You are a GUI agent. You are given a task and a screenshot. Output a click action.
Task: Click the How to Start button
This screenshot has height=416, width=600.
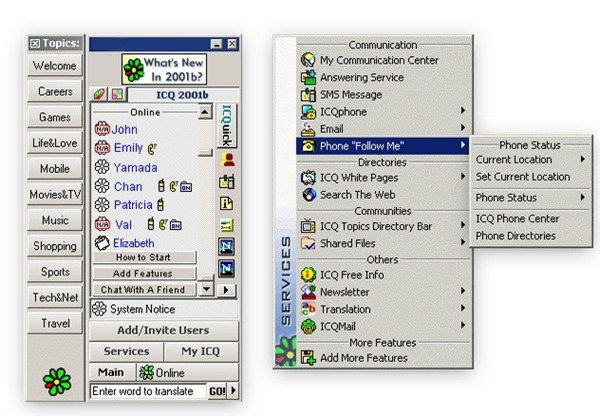[x=144, y=257]
